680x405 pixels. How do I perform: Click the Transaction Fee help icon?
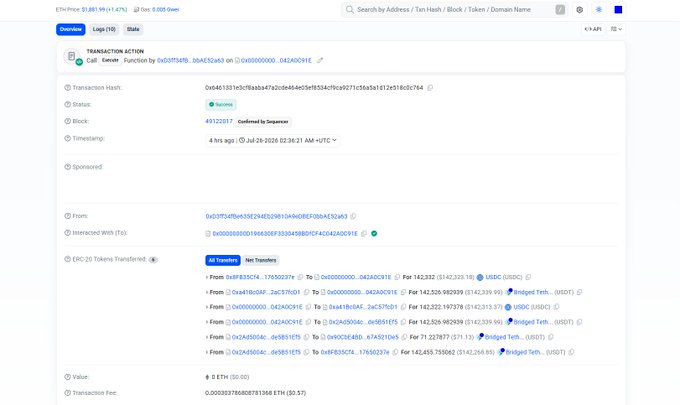click(x=68, y=393)
